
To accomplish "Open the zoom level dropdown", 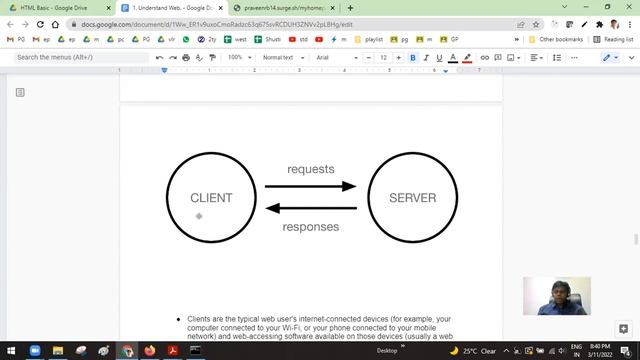I will pyautogui.click(x=239, y=58).
